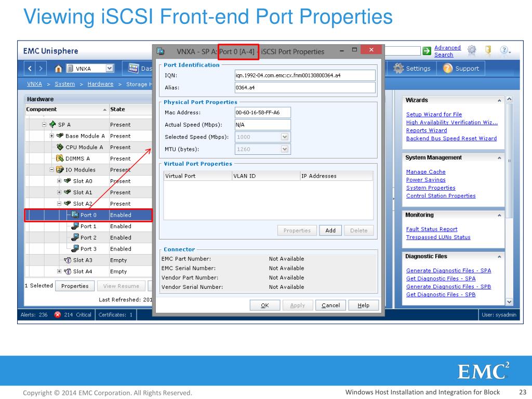The height and width of the screenshot is (399, 532).
Task: Collapse the Monitoring panel
Action: click(x=499, y=215)
